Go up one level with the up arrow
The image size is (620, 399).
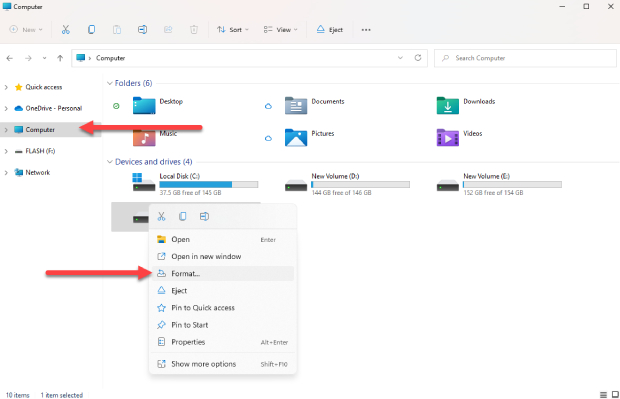(60, 58)
